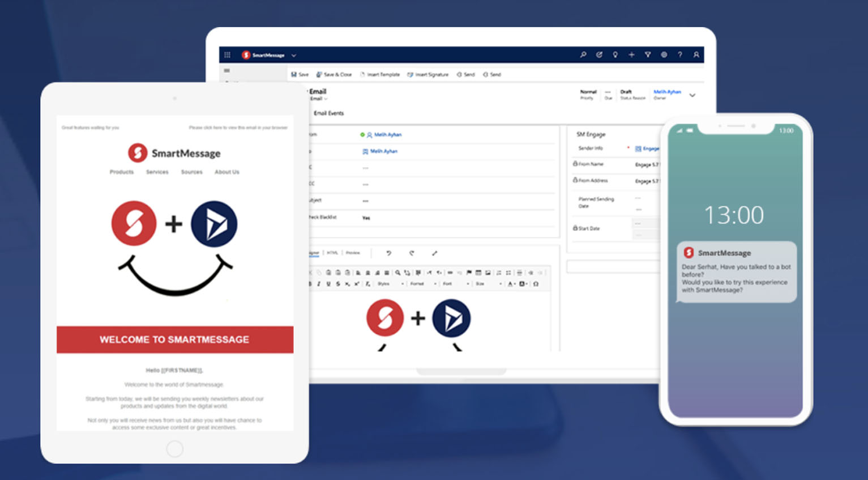868x480 pixels.
Task: Open the assistant lightbulb icon
Action: (x=615, y=55)
